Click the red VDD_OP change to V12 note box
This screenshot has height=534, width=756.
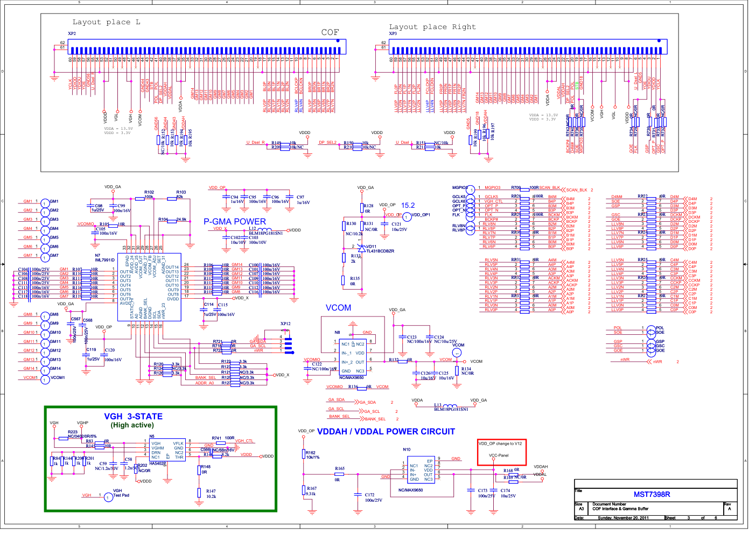(x=501, y=452)
